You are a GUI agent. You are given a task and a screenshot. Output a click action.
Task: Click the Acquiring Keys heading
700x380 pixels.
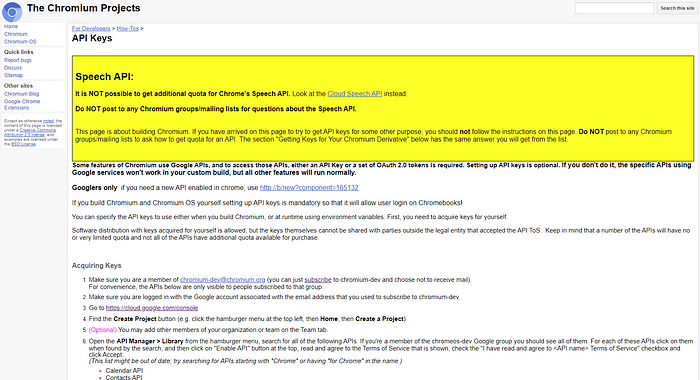pos(96,266)
